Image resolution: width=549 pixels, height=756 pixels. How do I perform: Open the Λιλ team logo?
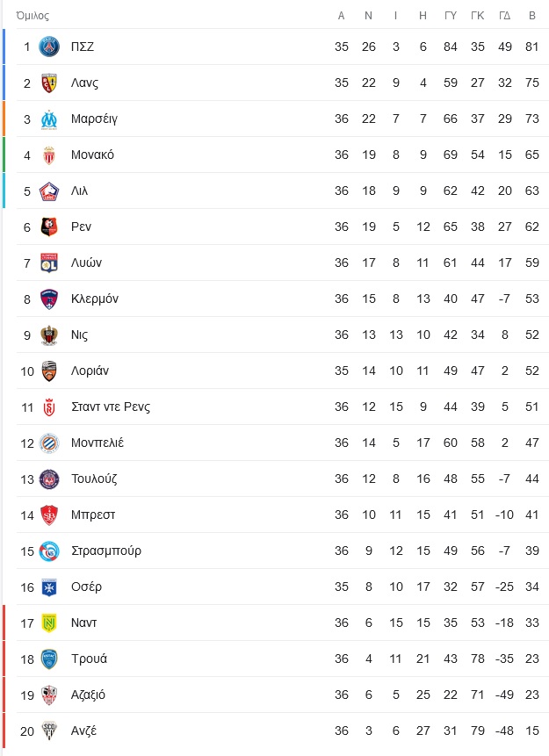48,191
